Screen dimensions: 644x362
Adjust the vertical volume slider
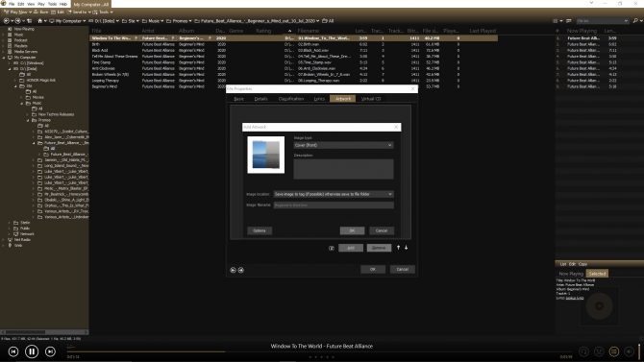tap(639, 350)
